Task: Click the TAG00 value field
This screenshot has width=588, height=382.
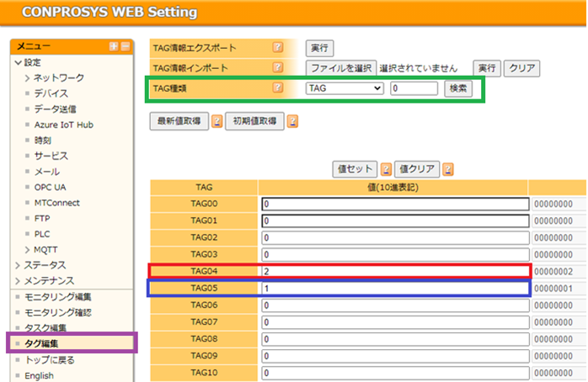Action: pyautogui.click(x=395, y=204)
